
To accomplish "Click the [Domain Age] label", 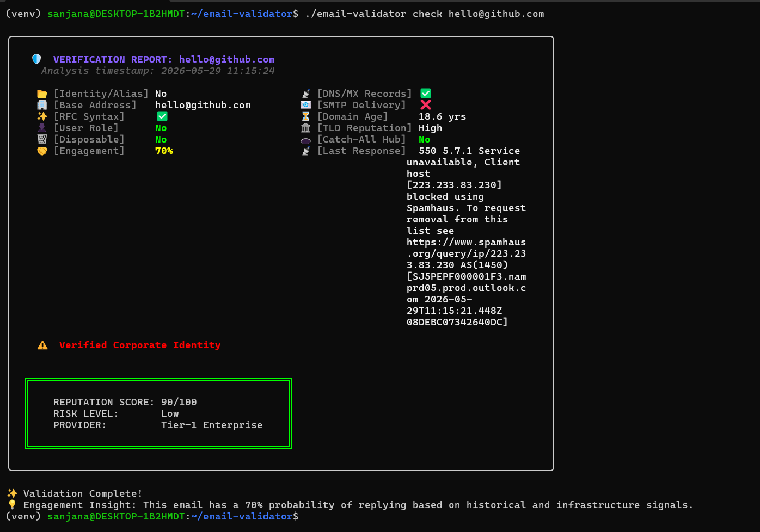I will point(353,116).
